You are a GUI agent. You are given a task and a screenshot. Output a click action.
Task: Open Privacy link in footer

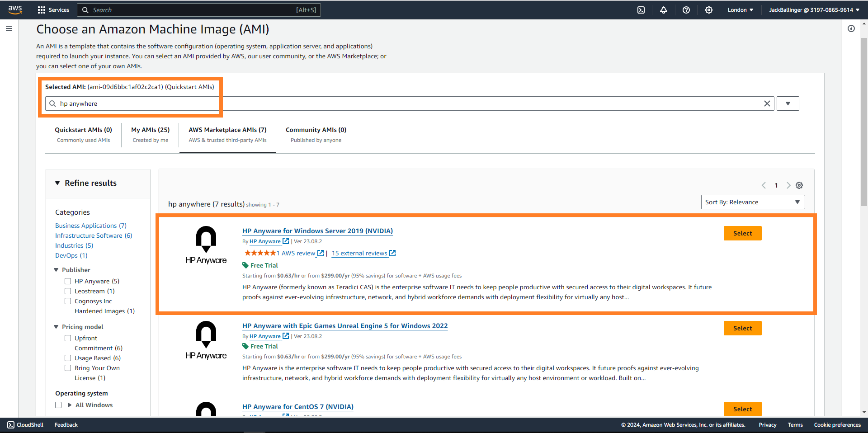tap(768, 425)
